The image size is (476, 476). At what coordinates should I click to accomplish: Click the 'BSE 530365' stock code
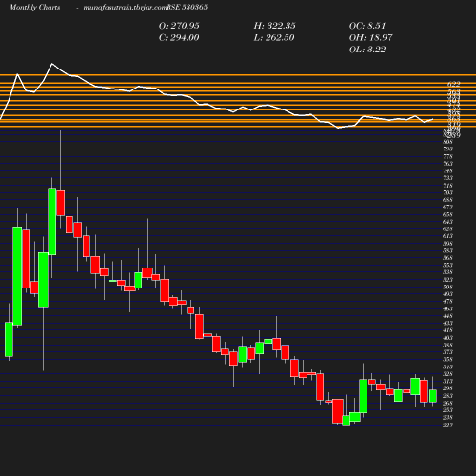click(187, 7)
